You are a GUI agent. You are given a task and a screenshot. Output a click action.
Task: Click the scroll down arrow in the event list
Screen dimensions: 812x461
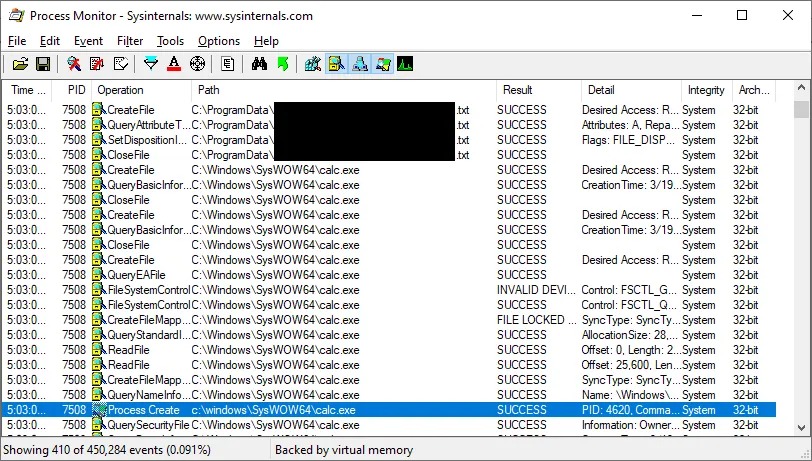(x=801, y=428)
